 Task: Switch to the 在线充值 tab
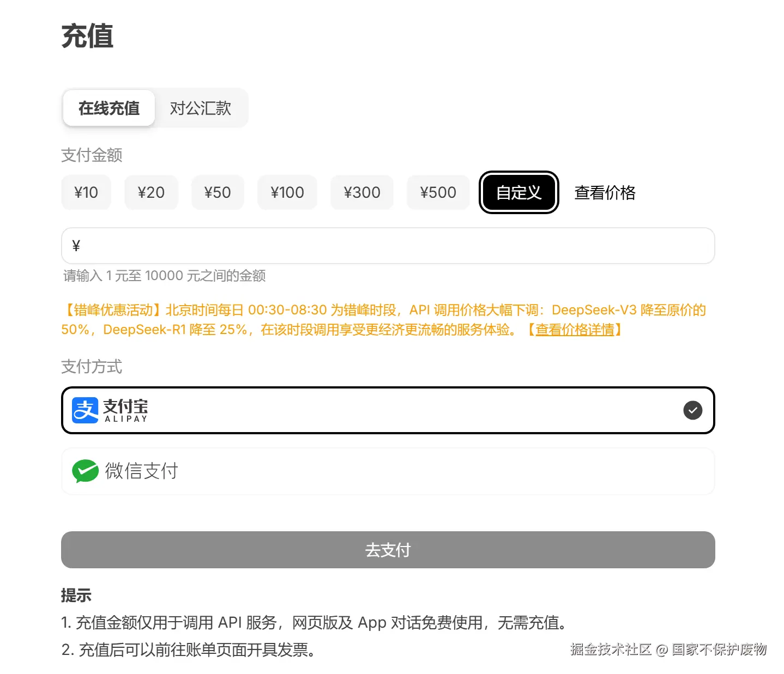pyautogui.click(x=109, y=108)
